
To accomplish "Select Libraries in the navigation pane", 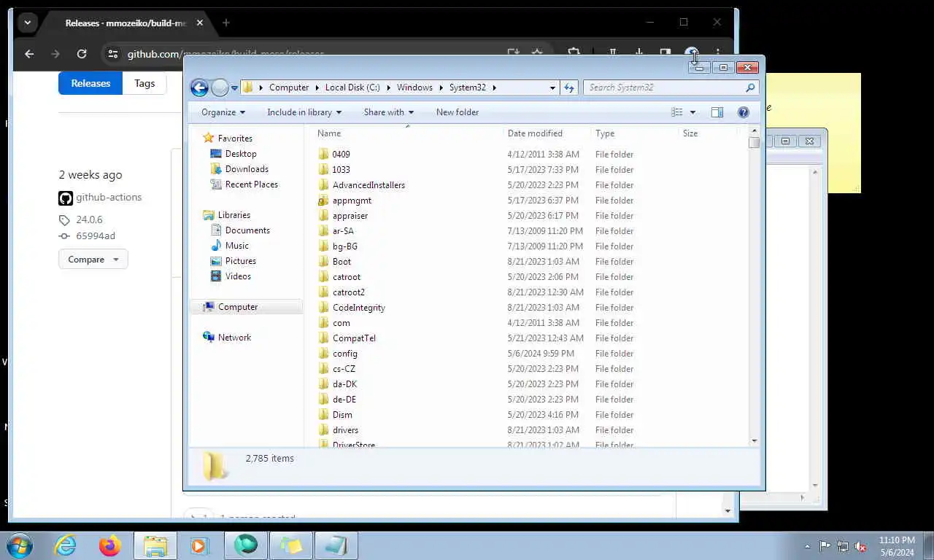I will (233, 215).
